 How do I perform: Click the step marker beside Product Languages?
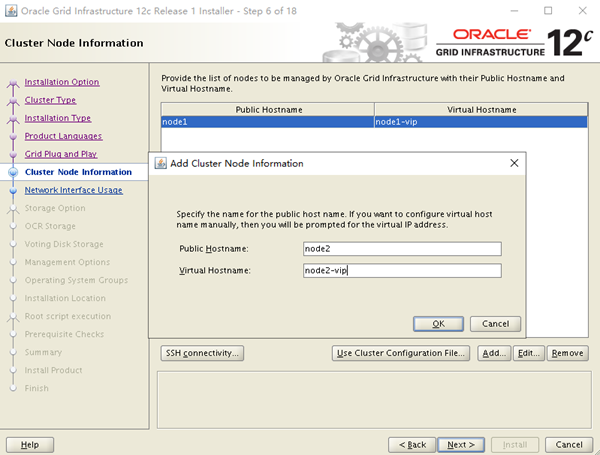(x=13, y=136)
